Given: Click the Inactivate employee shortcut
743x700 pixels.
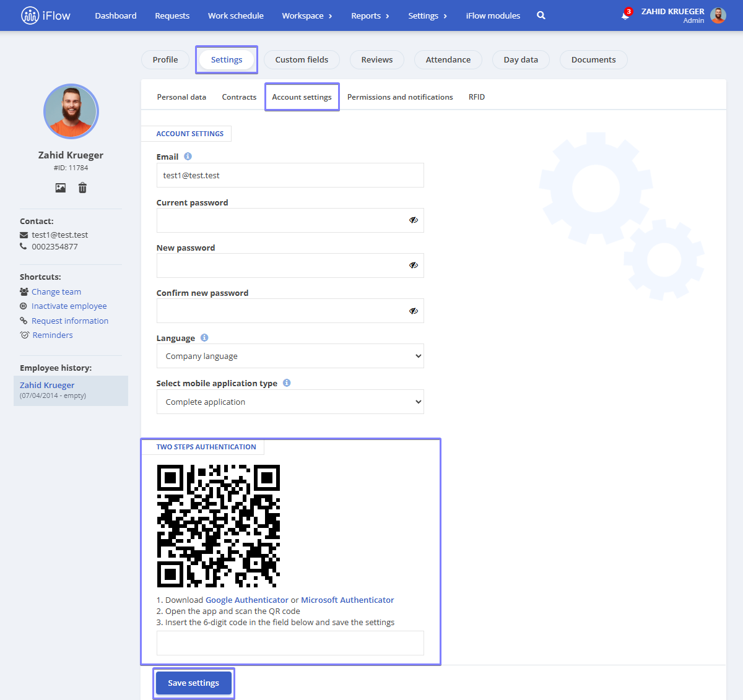Looking at the screenshot, I should pos(69,306).
